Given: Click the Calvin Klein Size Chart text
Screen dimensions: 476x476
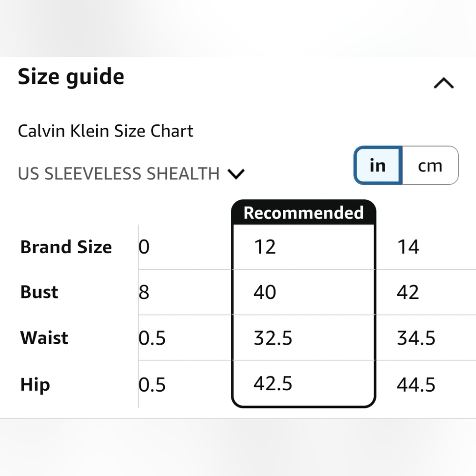Looking at the screenshot, I should [x=105, y=131].
